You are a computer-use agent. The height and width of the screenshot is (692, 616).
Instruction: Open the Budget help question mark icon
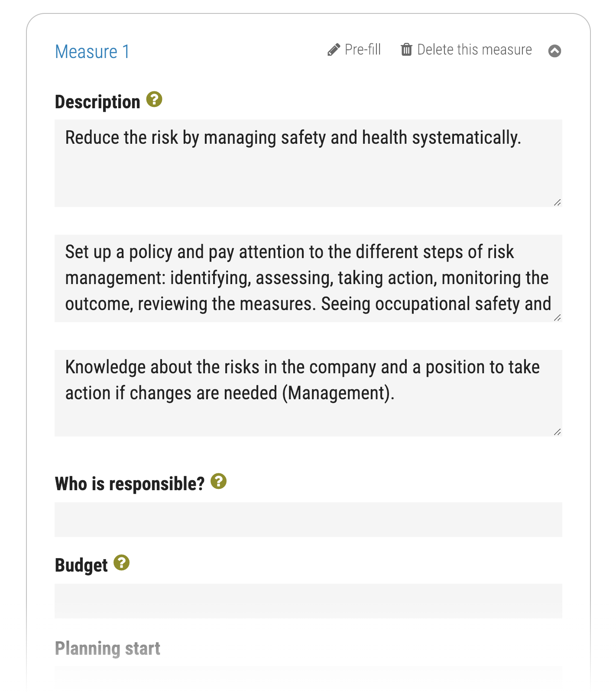coord(122,563)
